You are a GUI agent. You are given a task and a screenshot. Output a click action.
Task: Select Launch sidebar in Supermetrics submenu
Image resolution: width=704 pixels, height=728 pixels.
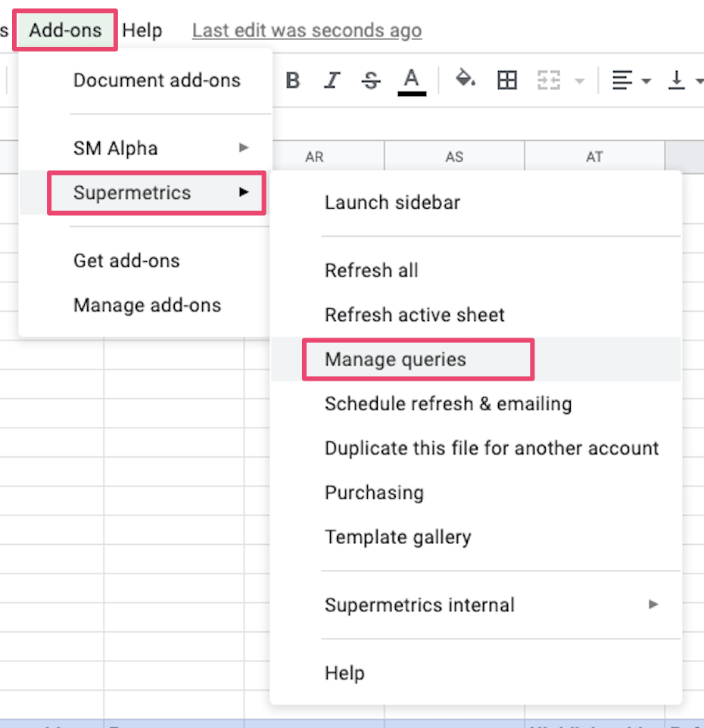[476, 202]
